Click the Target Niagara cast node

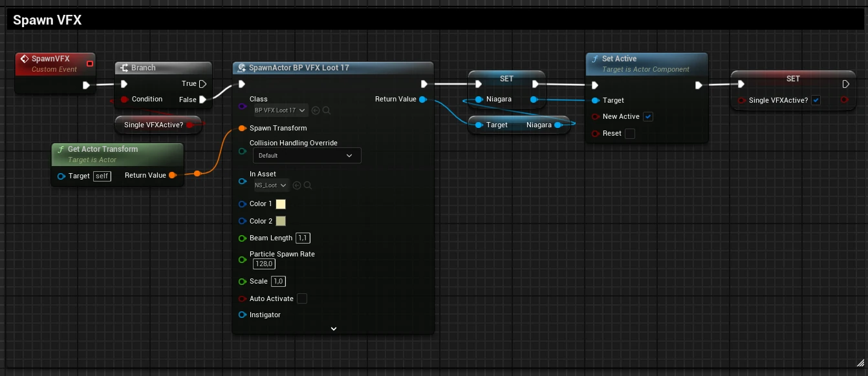(x=519, y=125)
